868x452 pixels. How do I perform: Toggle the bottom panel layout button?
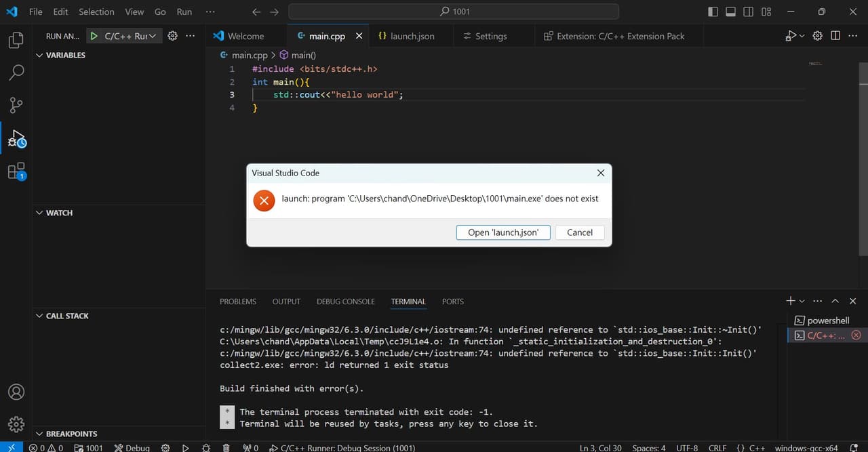point(730,12)
